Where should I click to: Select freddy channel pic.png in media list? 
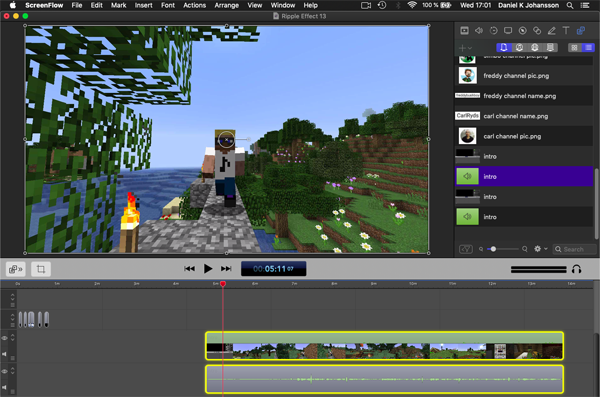[524, 76]
